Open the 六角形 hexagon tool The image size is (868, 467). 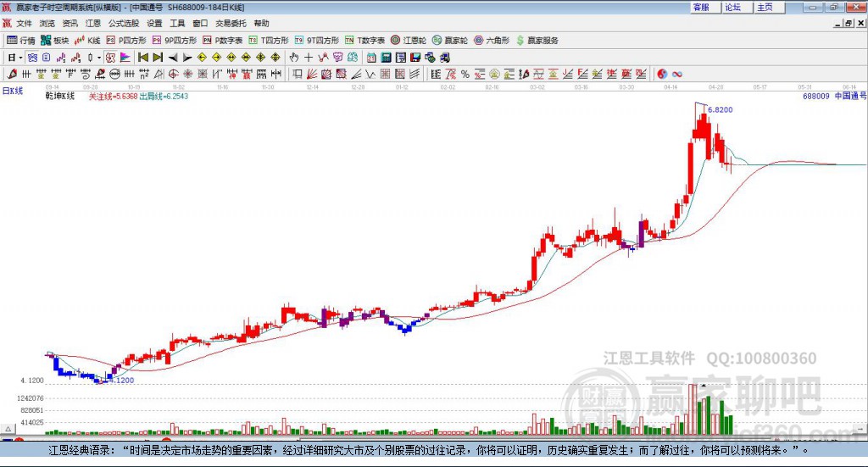(492, 41)
